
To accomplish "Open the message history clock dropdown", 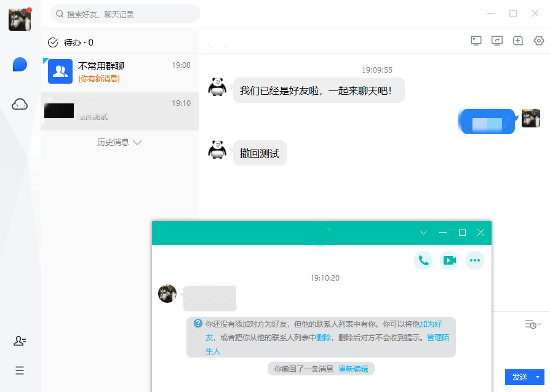I will coord(533,324).
